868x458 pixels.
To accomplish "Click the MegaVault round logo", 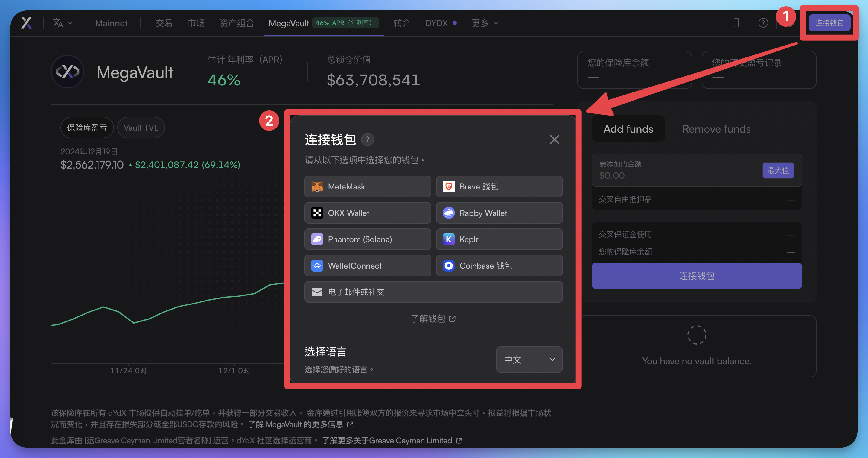I will click(x=68, y=72).
